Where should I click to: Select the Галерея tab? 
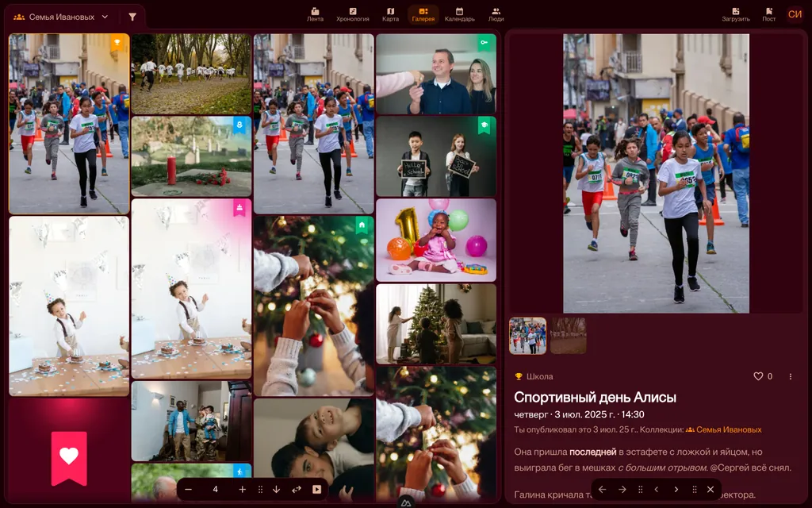423,14
